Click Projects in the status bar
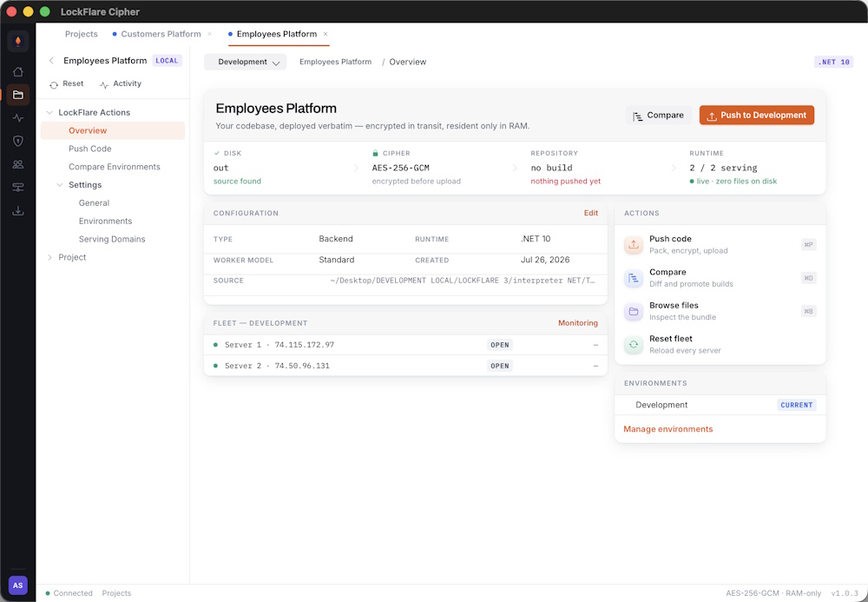 click(x=116, y=593)
